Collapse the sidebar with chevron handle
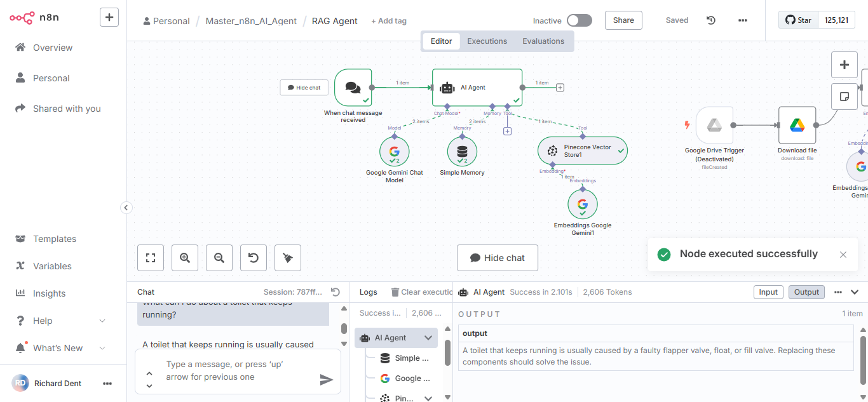 coord(126,207)
